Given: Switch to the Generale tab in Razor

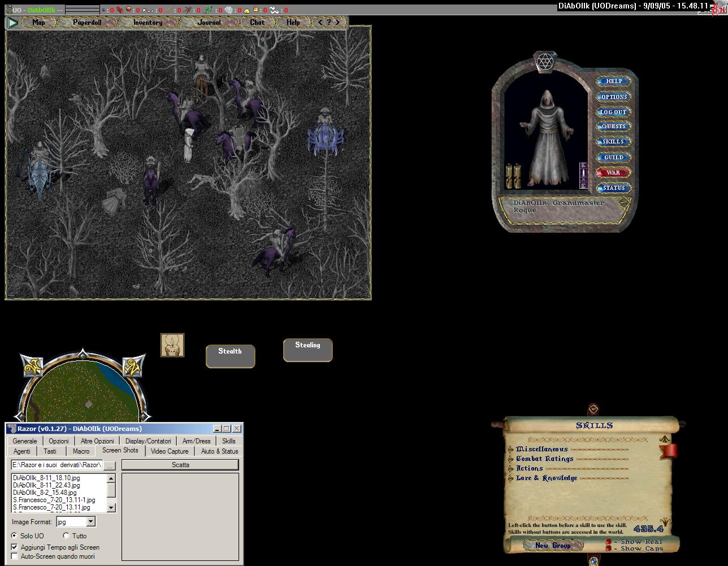Looking at the screenshot, I should (25, 441).
